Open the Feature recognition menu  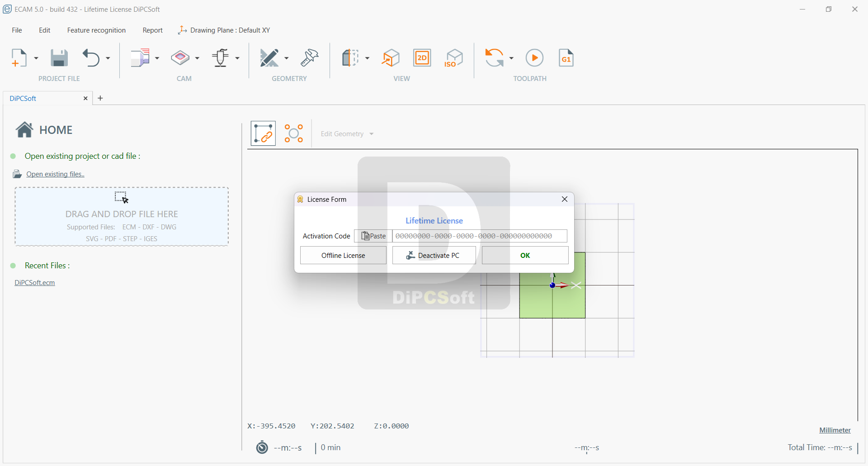[x=96, y=30]
